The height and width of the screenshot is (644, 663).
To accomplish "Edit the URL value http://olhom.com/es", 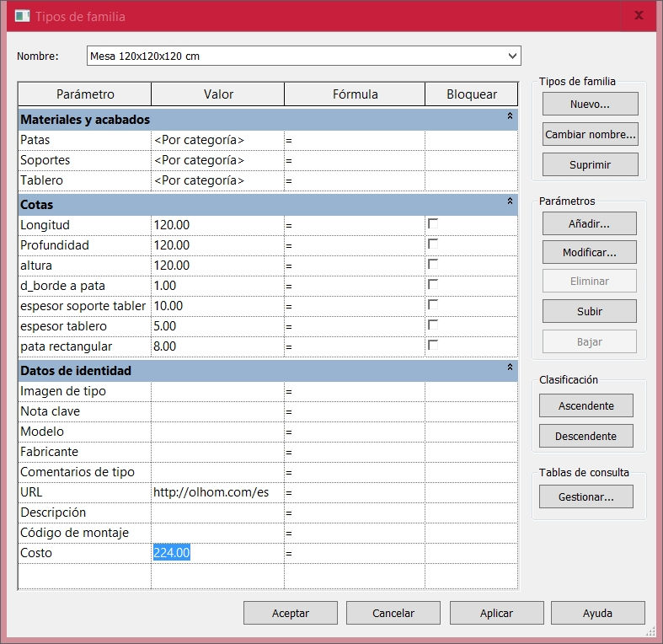I will (x=217, y=492).
